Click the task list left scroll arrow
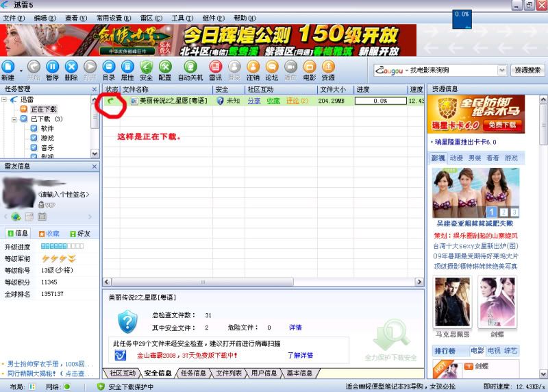This screenshot has height=392, width=548. pyautogui.click(x=108, y=282)
